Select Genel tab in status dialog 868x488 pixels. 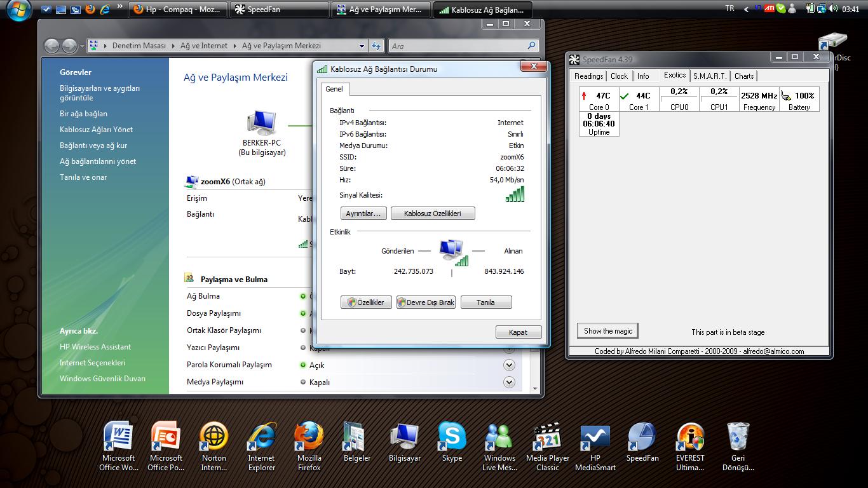(334, 89)
